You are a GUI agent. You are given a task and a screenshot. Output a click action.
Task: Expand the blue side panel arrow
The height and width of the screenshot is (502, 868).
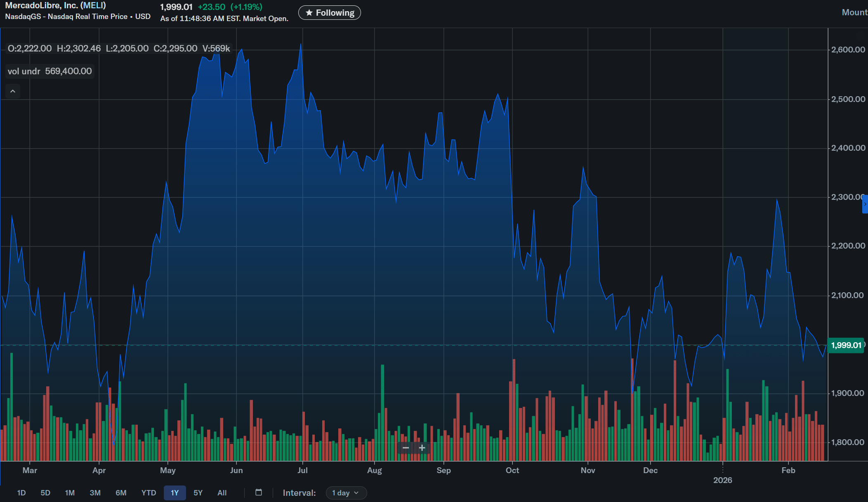pos(865,204)
